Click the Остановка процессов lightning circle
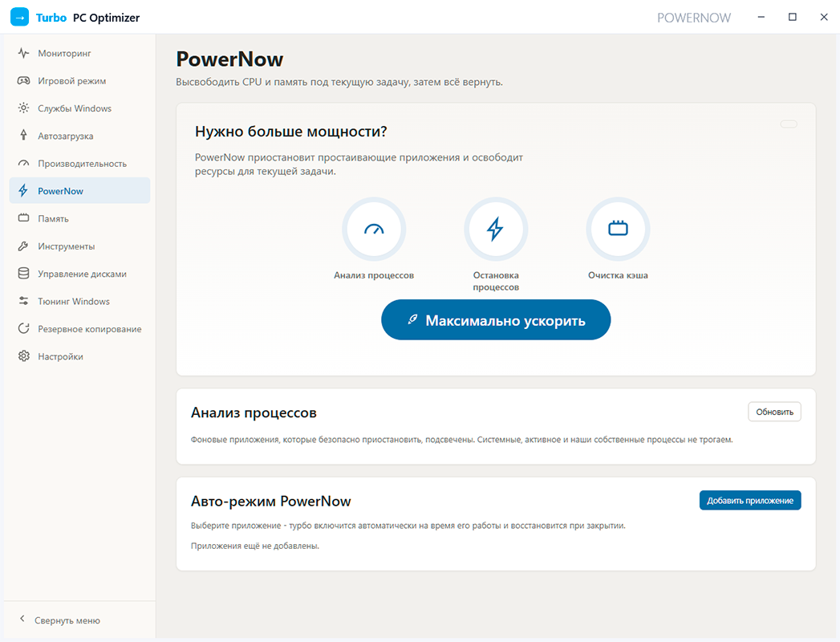 496,229
